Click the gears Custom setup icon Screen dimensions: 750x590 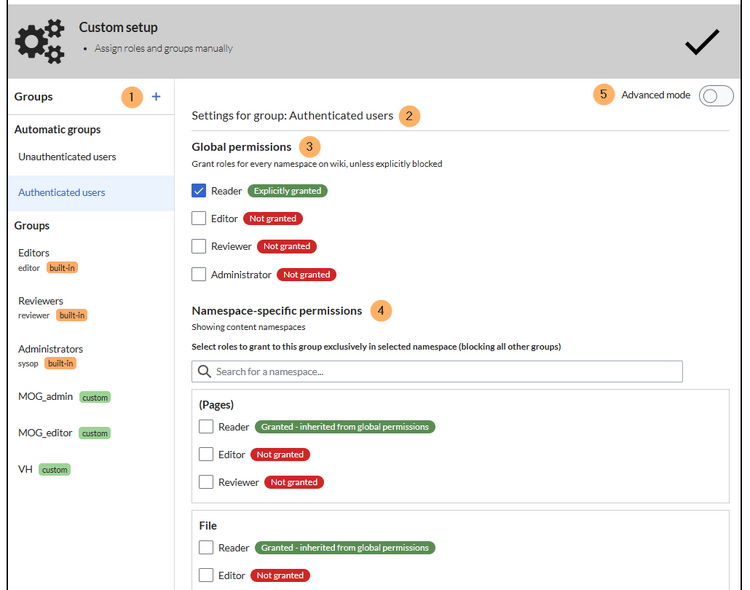click(40, 41)
